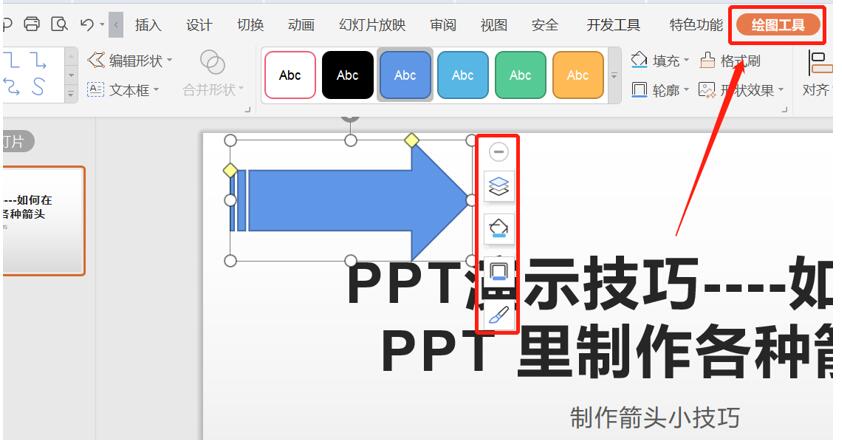Switch to the 插入 tab
842x440 pixels.
[x=148, y=25]
